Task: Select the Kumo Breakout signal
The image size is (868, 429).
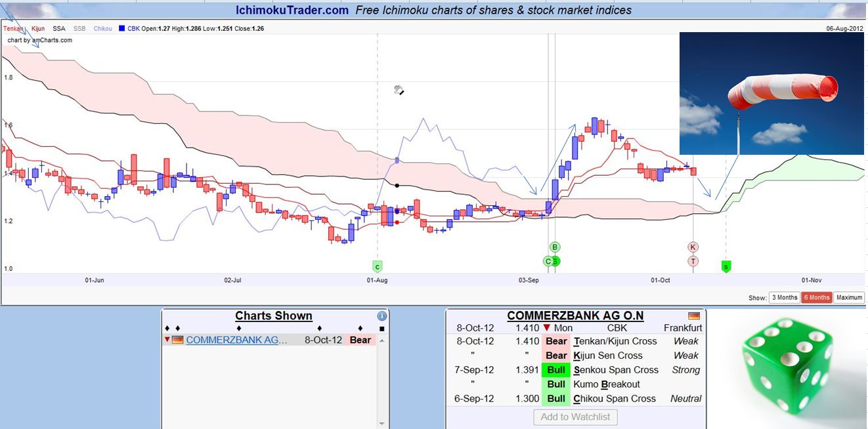Action: point(607,384)
